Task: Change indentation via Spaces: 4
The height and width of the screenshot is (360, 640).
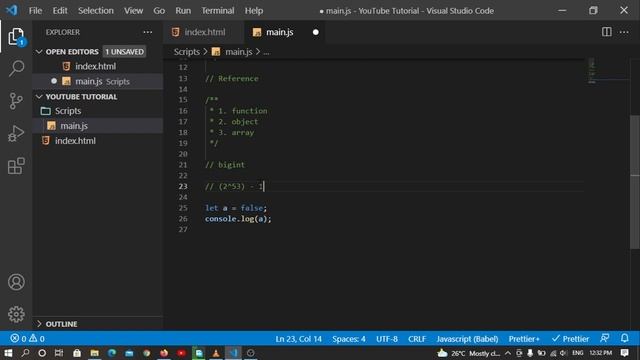Action: click(x=349, y=339)
